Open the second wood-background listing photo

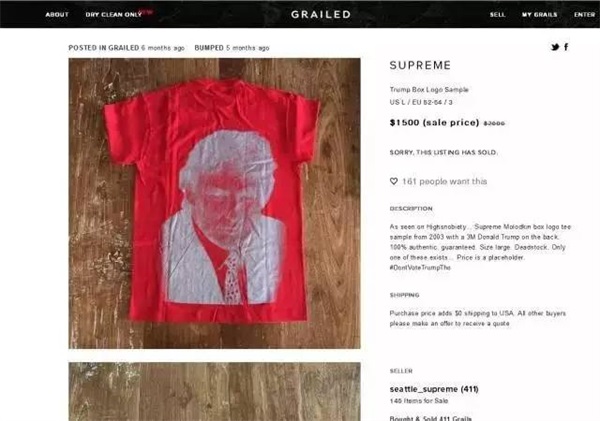point(214,392)
